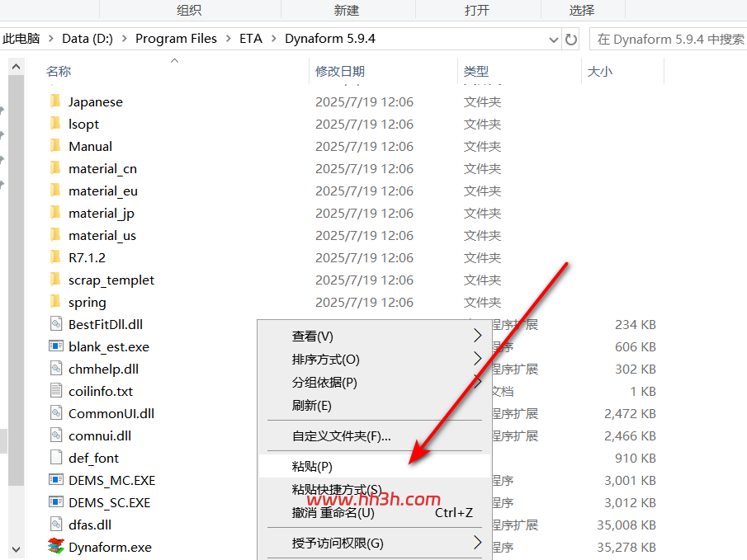747x560 pixels.
Task: Click the BestFitDll.dll file icon
Action: (56, 324)
